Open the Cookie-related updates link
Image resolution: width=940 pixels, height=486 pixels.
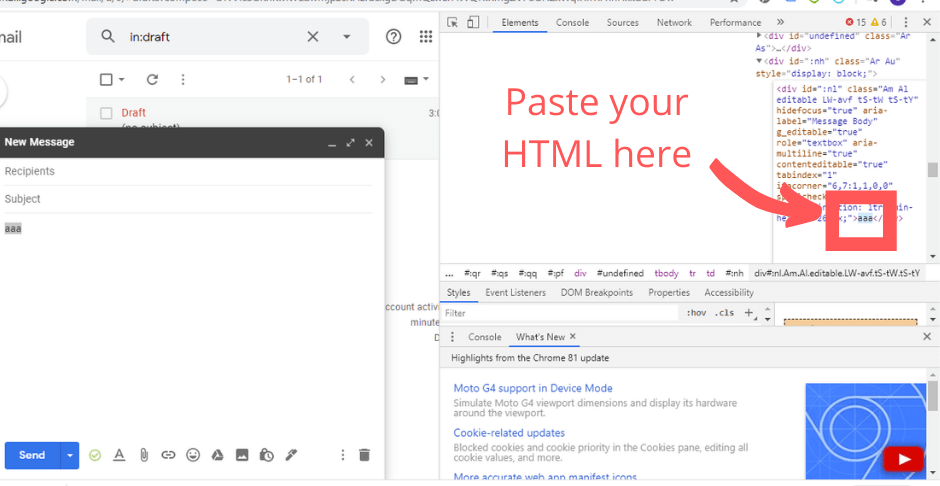[x=509, y=433]
